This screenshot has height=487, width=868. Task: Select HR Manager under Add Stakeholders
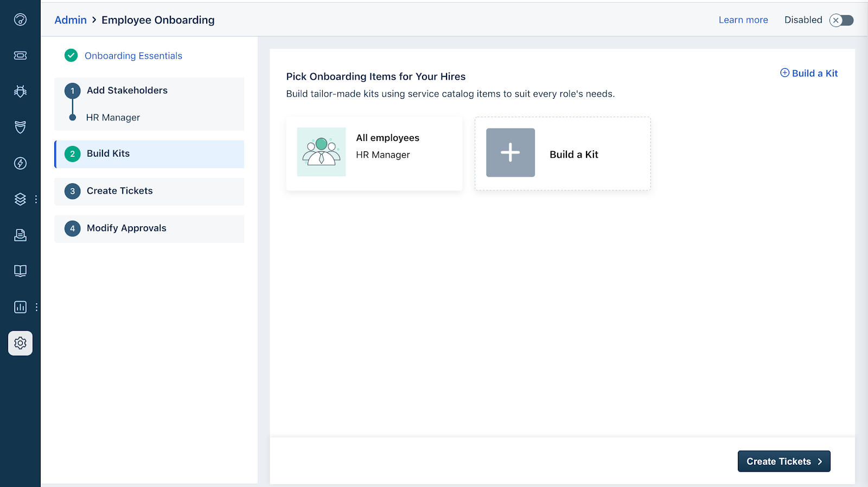coord(113,118)
